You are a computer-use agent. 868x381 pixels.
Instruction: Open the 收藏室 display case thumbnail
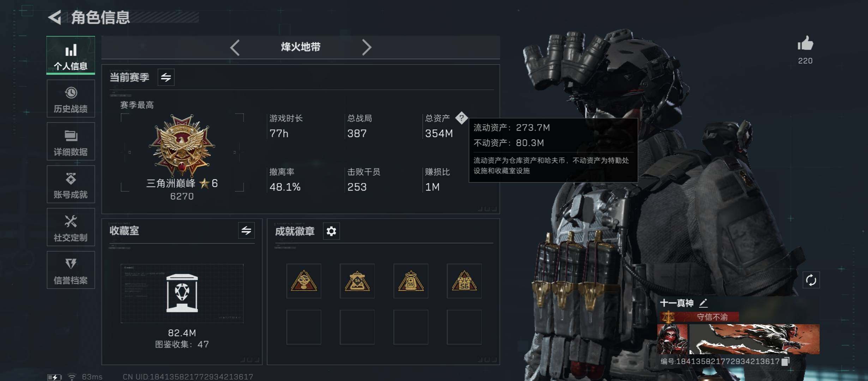[x=182, y=293]
